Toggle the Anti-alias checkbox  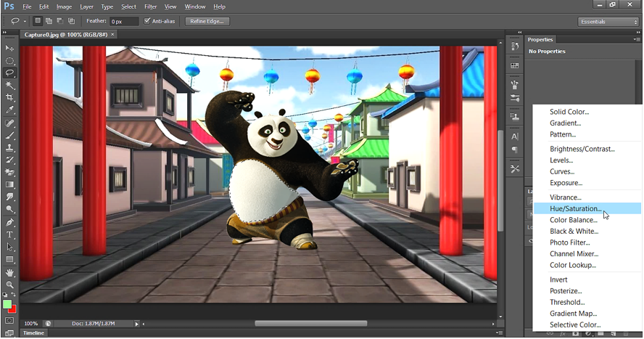pyautogui.click(x=147, y=21)
